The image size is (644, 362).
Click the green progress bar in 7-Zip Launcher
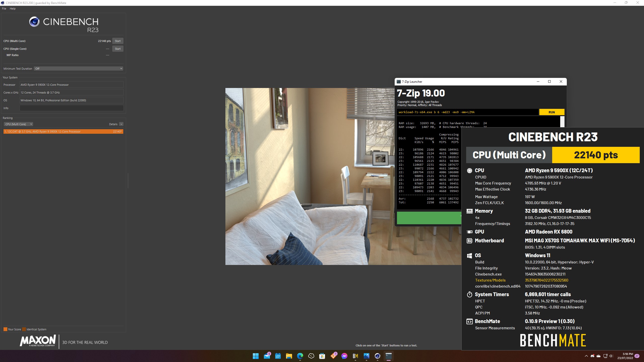[x=429, y=218]
